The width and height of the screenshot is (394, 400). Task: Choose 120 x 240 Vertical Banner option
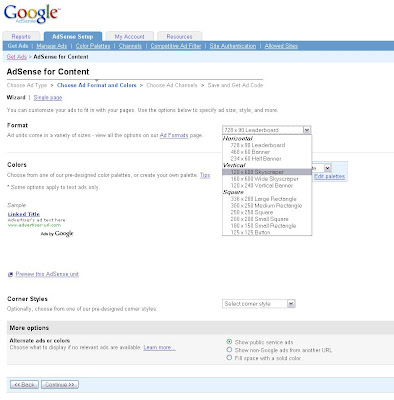click(261, 185)
